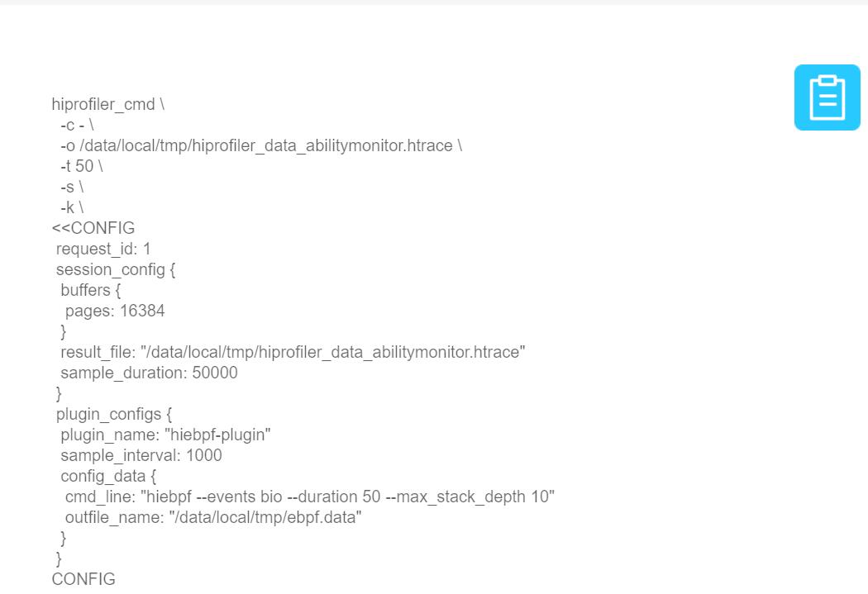Screen dimensions: 868x594
Task: Click the plugin_name "hiebpf-plugin" line
Action: pyautogui.click(x=165, y=435)
